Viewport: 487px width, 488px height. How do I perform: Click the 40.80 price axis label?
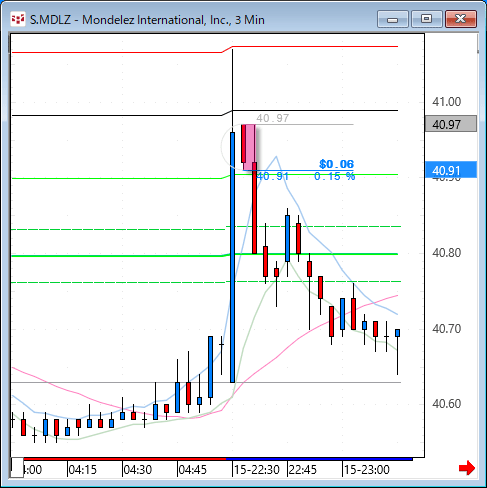(446, 253)
